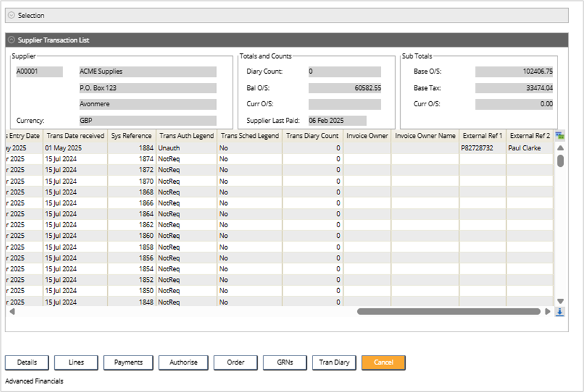Collapse the Supplier Transaction List section
This screenshot has height=392, width=584.
11,40
